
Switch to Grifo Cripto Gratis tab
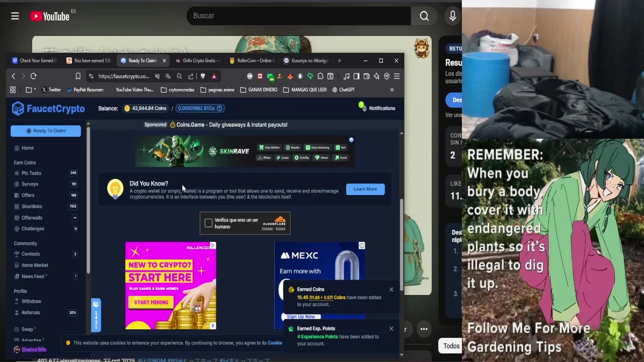[x=198, y=61]
